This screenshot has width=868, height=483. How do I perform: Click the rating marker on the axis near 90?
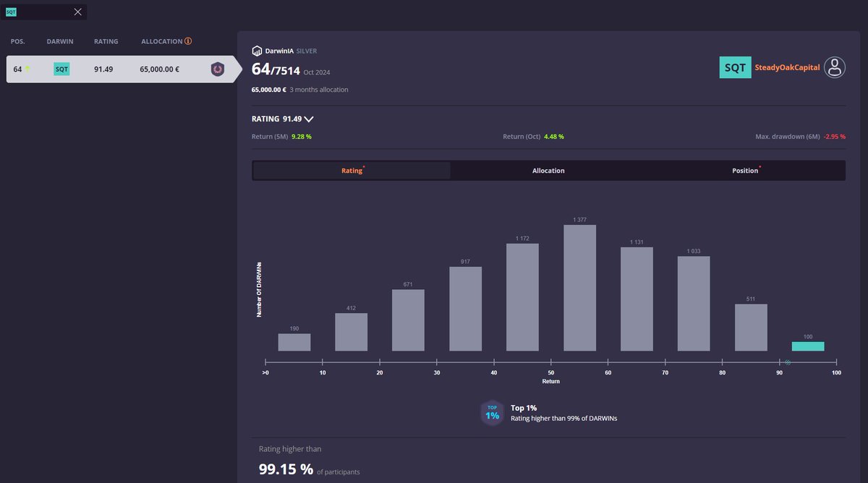788,362
